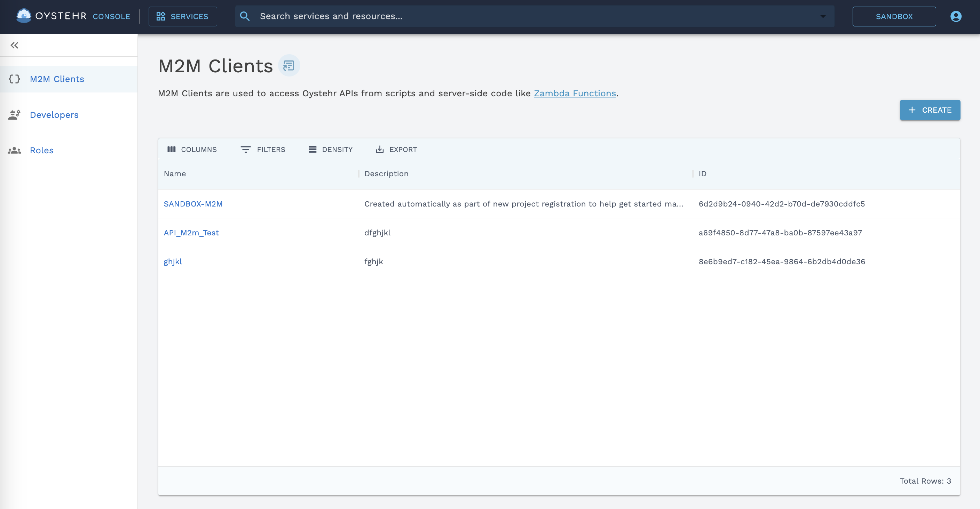The width and height of the screenshot is (980, 509).
Task: Expand the services navigation dropdown
Action: tap(183, 16)
